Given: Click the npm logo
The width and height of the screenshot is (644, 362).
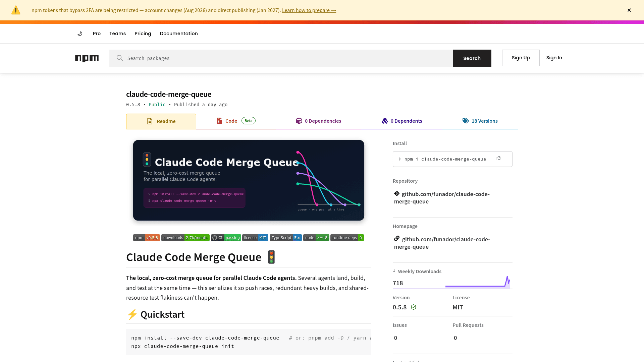Looking at the screenshot, I should click(87, 58).
